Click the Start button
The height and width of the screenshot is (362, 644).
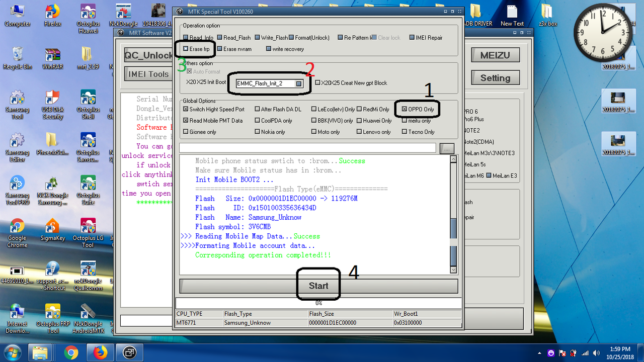[318, 286]
